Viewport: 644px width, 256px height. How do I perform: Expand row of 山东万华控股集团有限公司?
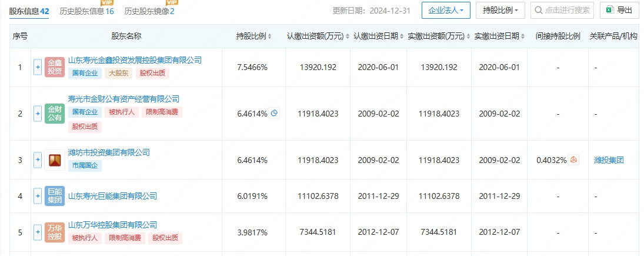(38, 232)
